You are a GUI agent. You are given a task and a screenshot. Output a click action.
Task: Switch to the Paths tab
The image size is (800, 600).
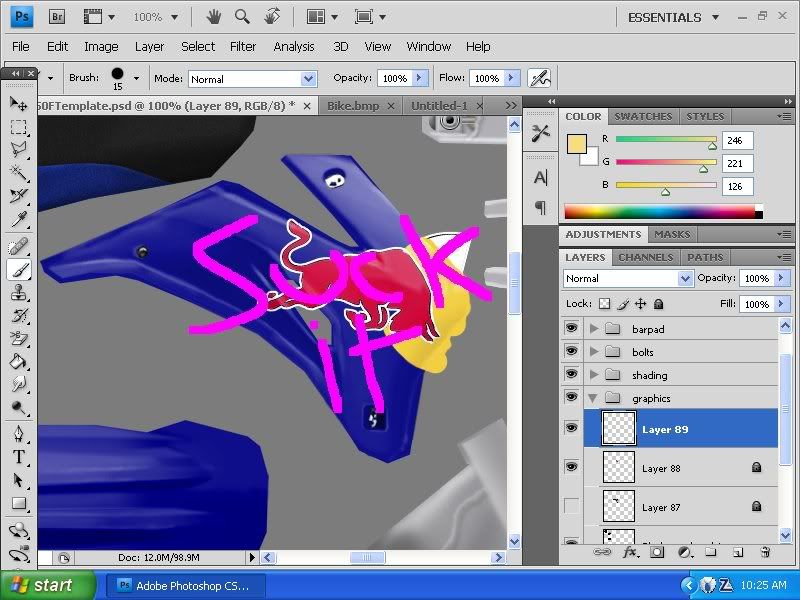pyautogui.click(x=705, y=257)
